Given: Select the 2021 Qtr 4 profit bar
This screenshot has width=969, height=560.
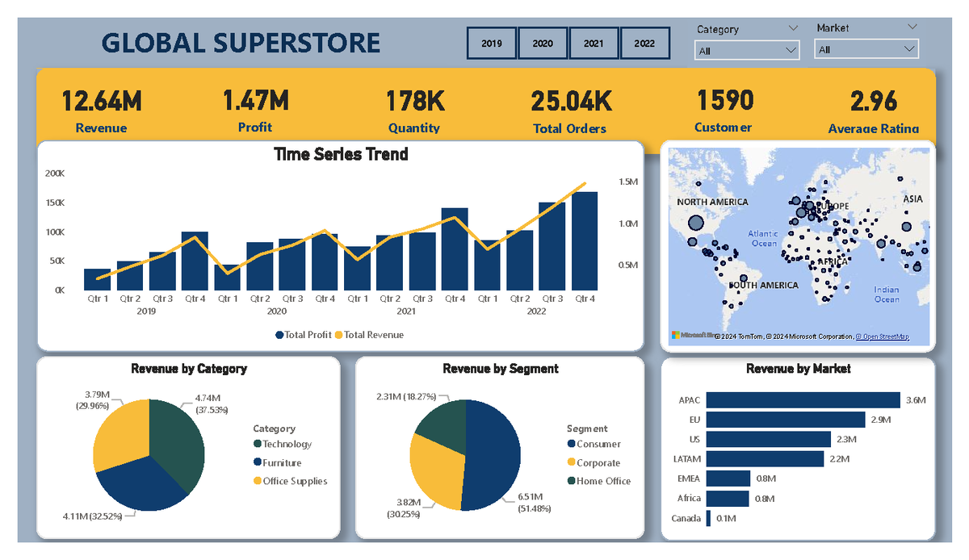Looking at the screenshot, I should [x=455, y=249].
